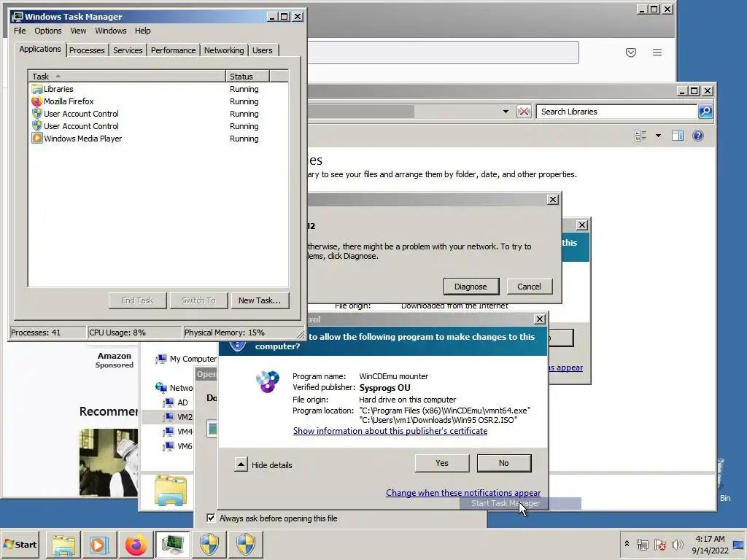Open Windows Explorer from taskbar
The image size is (747, 560).
tap(63, 544)
